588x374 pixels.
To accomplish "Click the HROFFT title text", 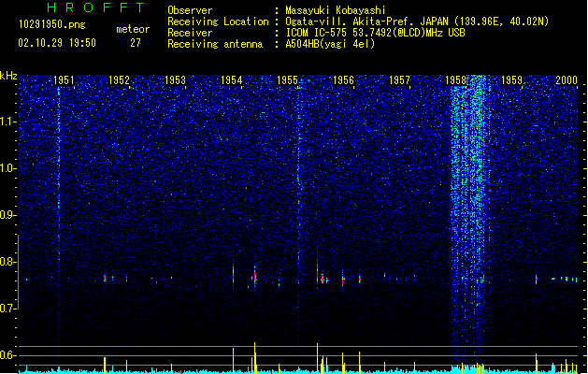I will click(x=95, y=7).
